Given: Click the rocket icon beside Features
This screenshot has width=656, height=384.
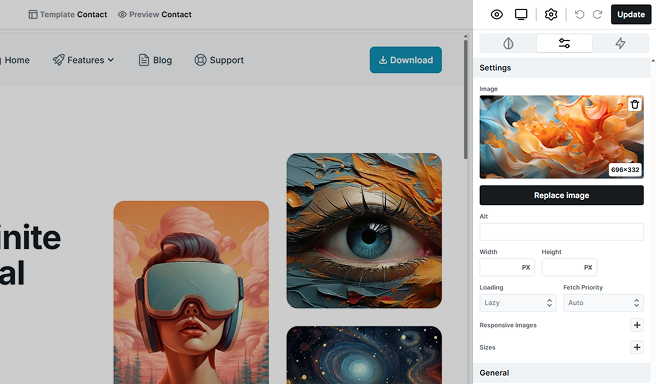Looking at the screenshot, I should click(59, 60).
